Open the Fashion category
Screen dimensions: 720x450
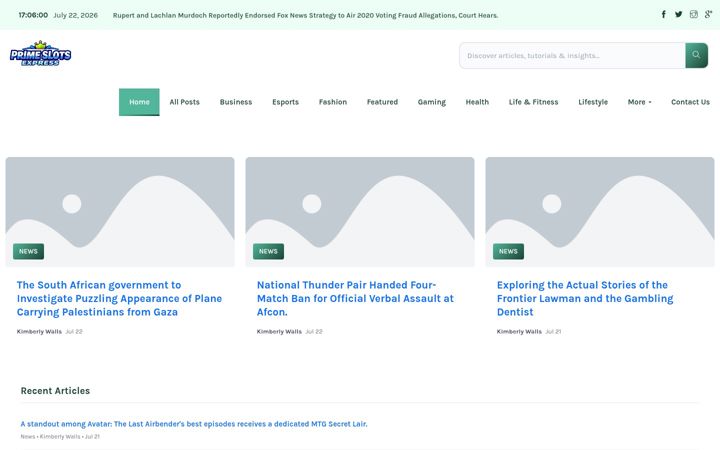coord(333,102)
